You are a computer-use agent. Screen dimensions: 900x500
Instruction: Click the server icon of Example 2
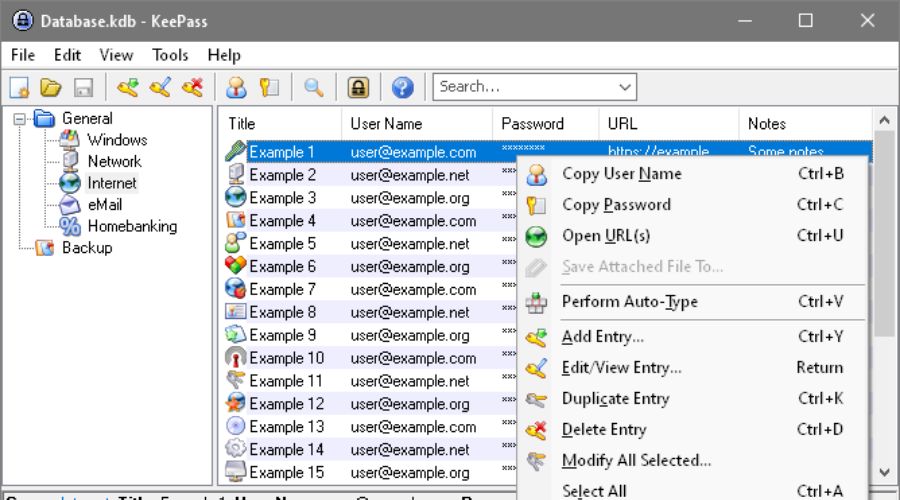(235, 175)
